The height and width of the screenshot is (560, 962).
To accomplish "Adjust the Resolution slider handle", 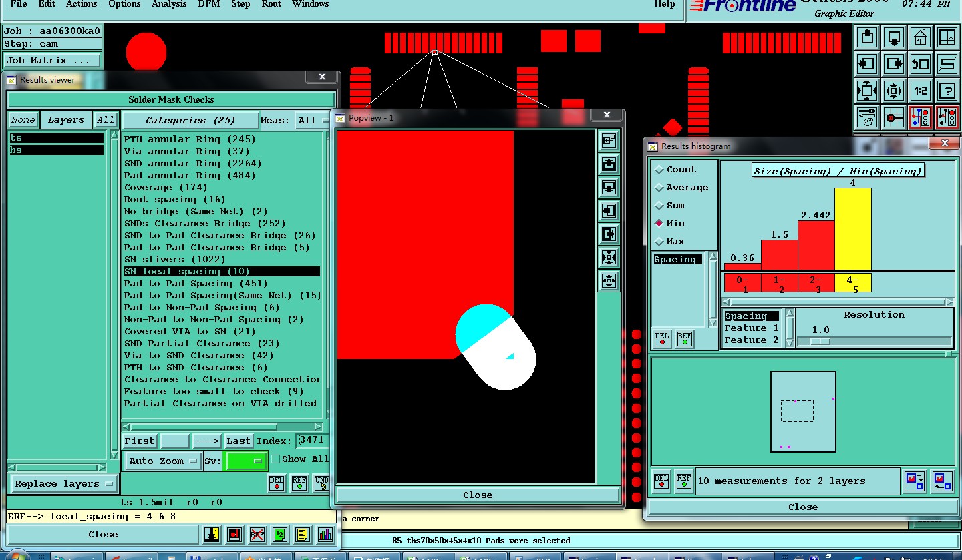I will 820,341.
